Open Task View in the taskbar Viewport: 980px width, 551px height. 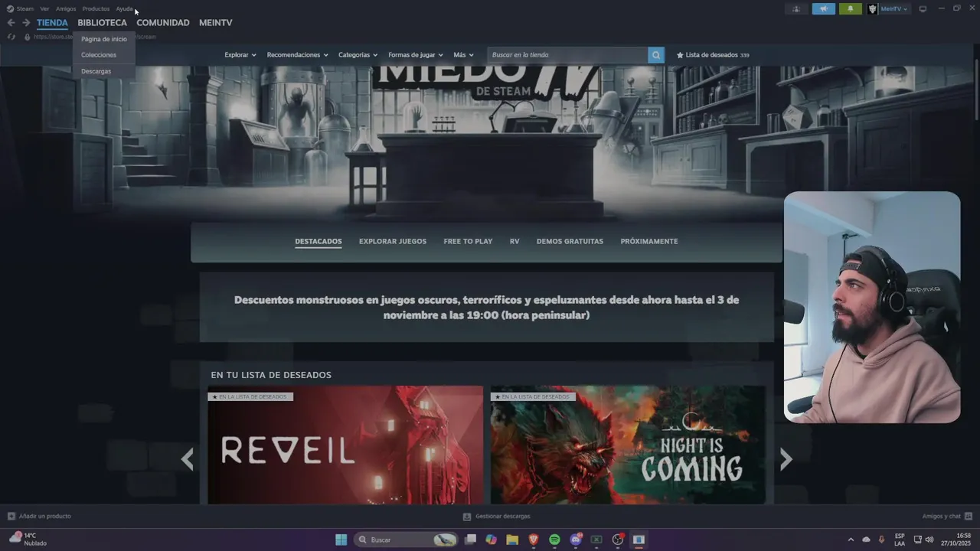(471, 540)
